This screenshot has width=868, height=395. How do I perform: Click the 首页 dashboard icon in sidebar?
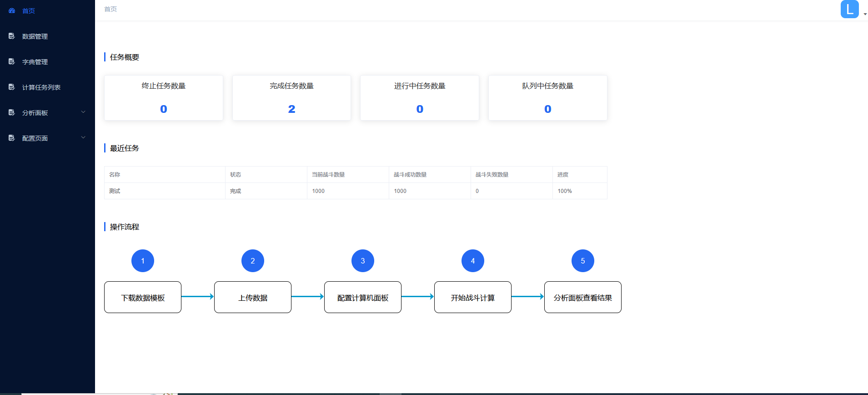tap(12, 10)
